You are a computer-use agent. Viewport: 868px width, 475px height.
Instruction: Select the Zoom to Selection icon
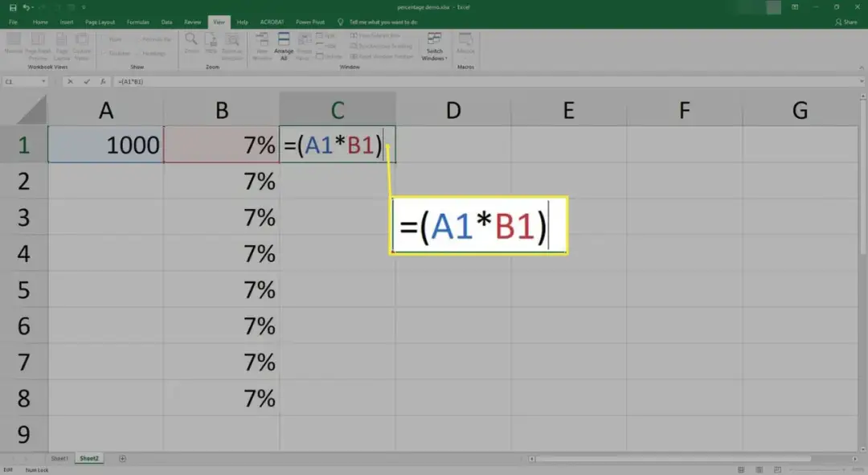coord(231,42)
